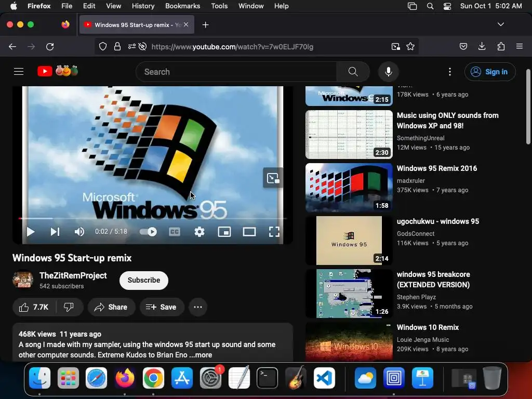Open the View menu
Viewport: 532px width, 399px height.
click(113, 6)
